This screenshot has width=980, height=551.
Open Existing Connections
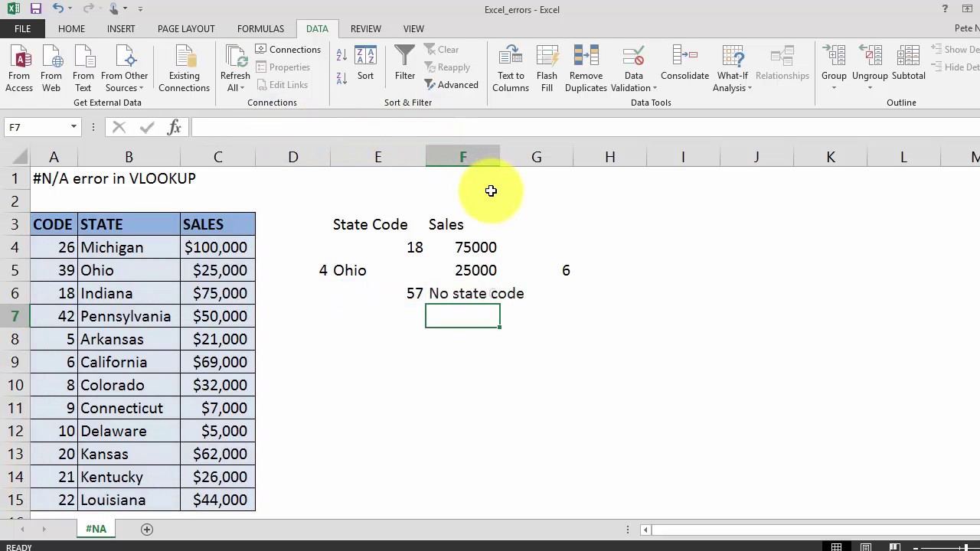coord(184,69)
